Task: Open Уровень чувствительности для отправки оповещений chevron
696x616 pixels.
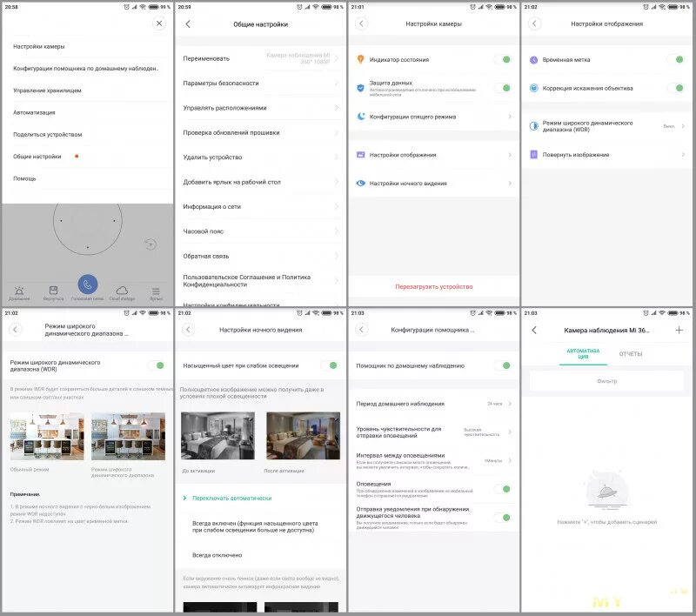Action: tap(510, 432)
